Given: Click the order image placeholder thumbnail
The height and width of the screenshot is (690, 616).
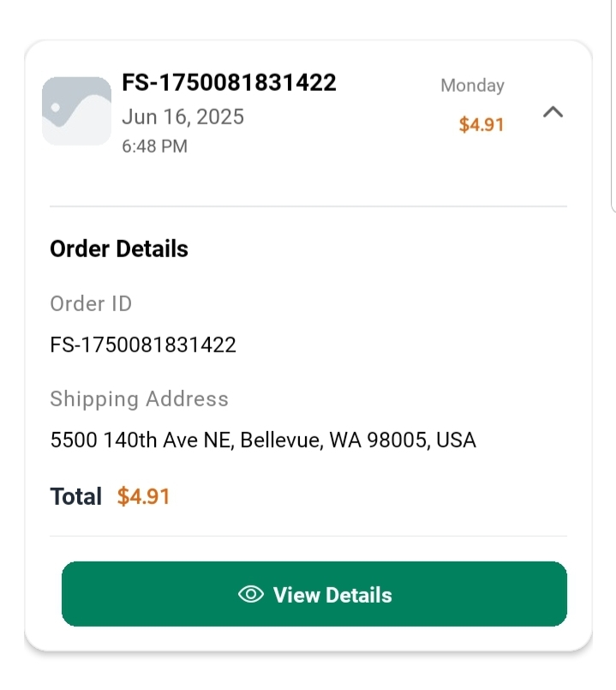Looking at the screenshot, I should point(76,111).
